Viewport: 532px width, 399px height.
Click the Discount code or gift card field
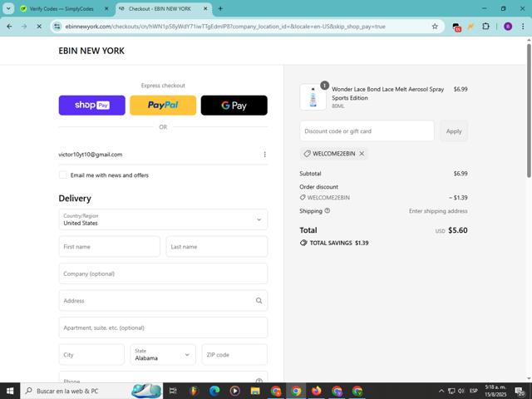coord(367,131)
